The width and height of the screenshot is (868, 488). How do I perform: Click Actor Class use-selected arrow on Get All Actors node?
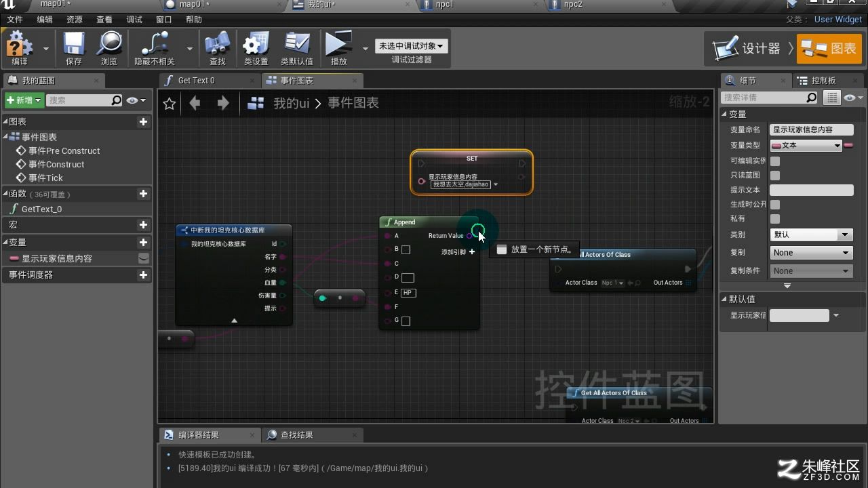pos(630,283)
